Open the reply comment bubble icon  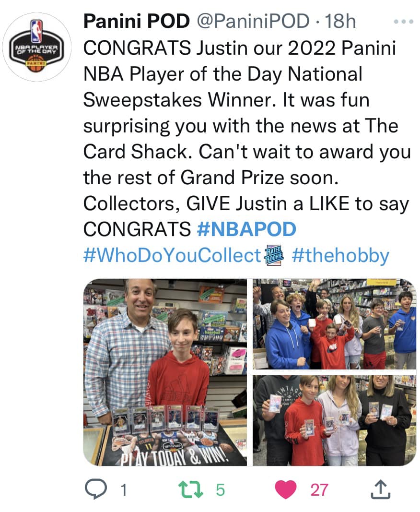95,489
